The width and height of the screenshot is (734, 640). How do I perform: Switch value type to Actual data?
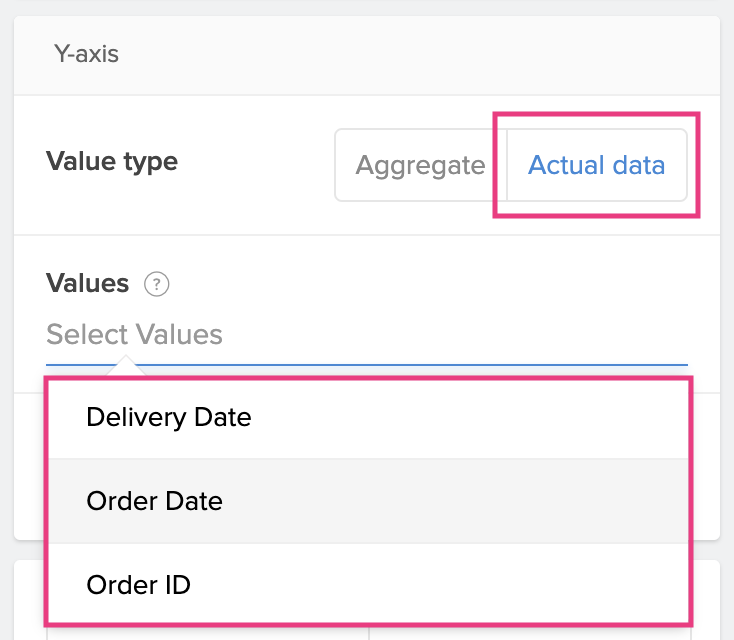(596, 165)
